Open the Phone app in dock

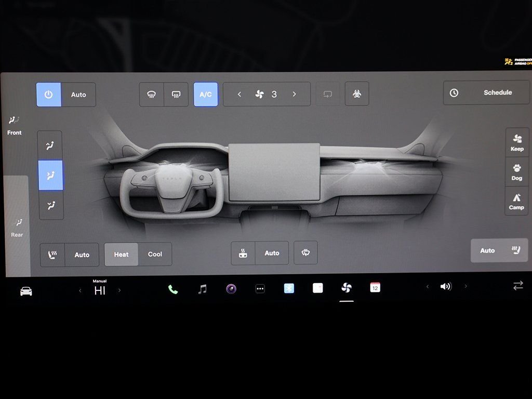click(173, 289)
